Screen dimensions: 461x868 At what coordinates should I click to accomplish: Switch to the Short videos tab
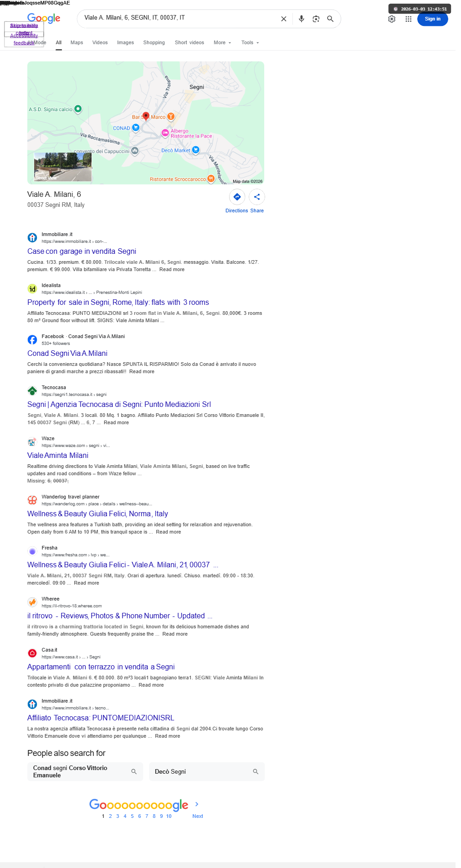(190, 42)
